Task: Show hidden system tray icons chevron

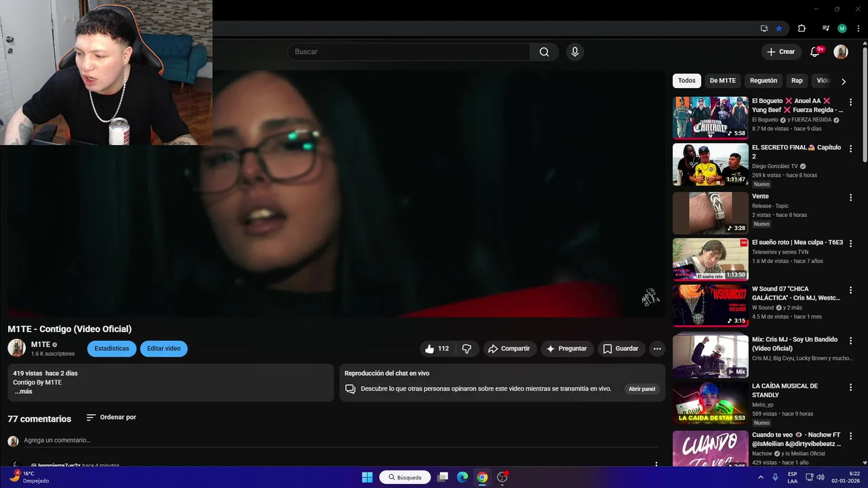Action: coord(761,477)
